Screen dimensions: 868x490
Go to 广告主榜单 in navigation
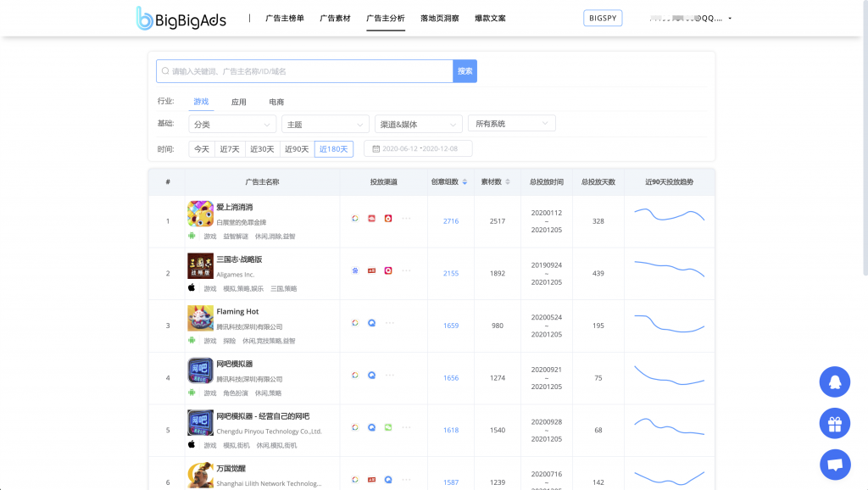coord(285,19)
